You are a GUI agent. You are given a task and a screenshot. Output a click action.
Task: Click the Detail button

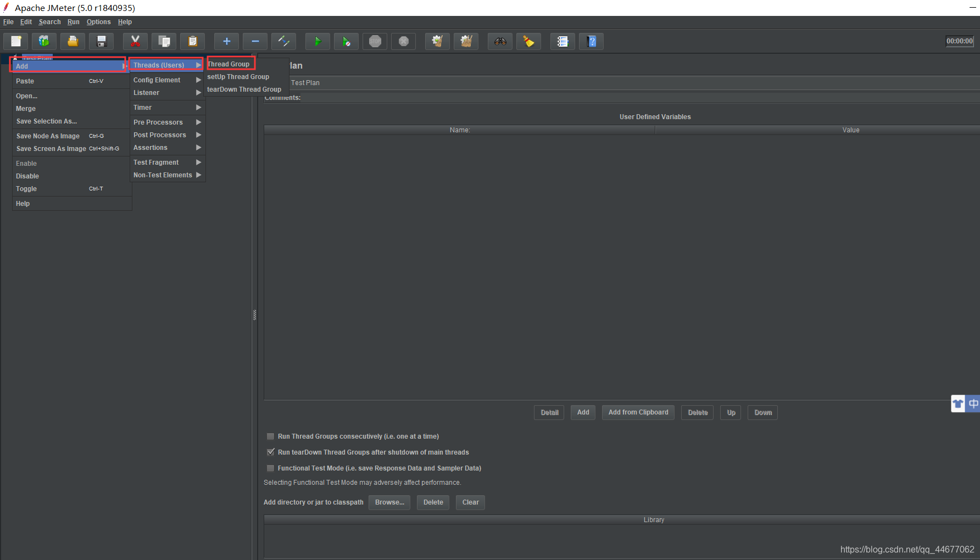[549, 412]
